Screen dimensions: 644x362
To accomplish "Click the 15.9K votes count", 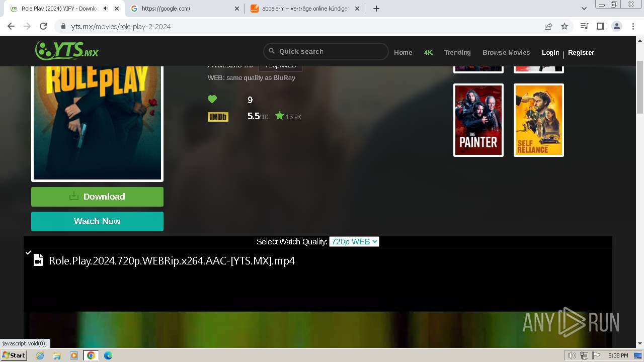I will 293,117.
